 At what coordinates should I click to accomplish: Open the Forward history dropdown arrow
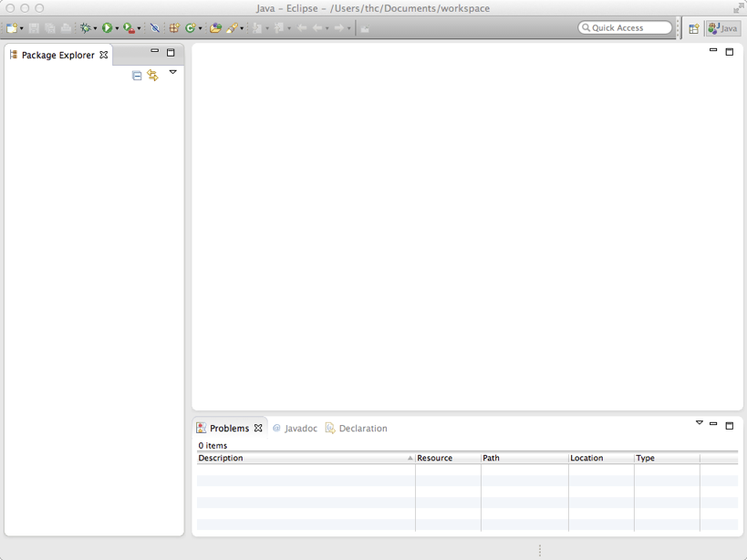click(x=348, y=28)
